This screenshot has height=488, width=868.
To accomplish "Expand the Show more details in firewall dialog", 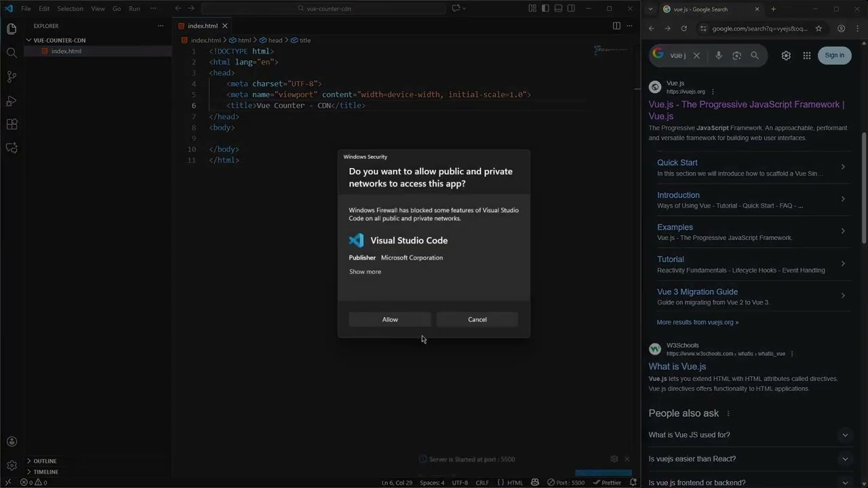I will 365,272.
